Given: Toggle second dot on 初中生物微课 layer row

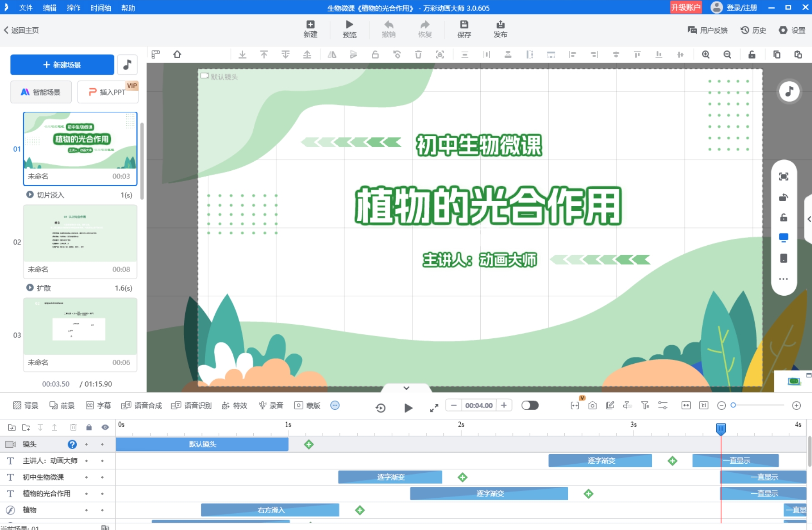Looking at the screenshot, I should pos(103,477).
